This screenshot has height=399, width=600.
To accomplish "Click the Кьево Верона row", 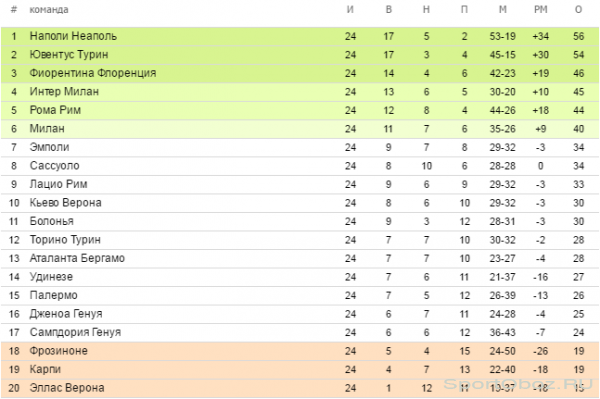I will (300, 203).
